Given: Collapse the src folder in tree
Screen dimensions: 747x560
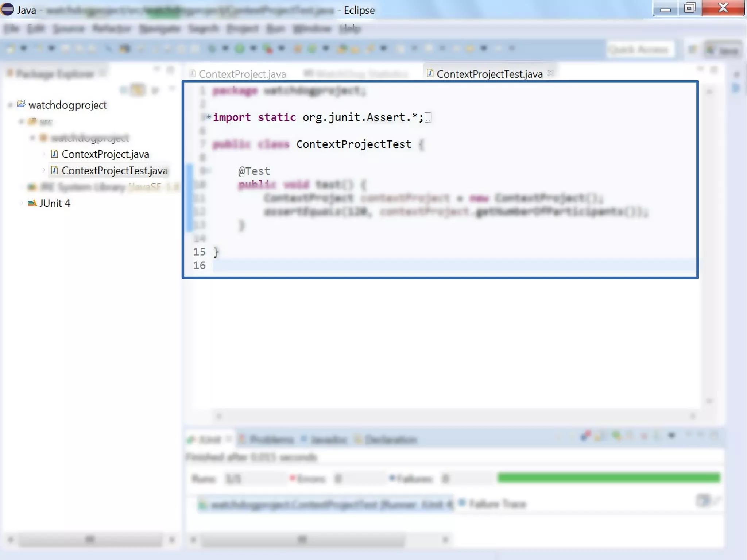Looking at the screenshot, I should pyautogui.click(x=21, y=121).
